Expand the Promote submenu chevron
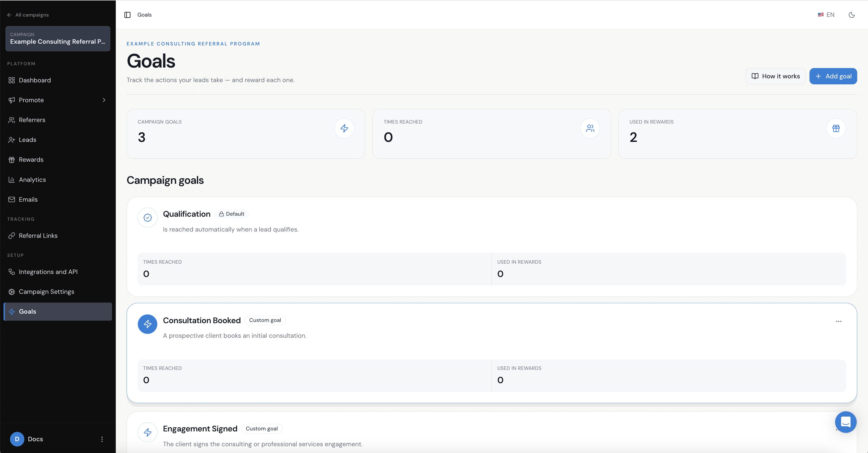 tap(104, 100)
